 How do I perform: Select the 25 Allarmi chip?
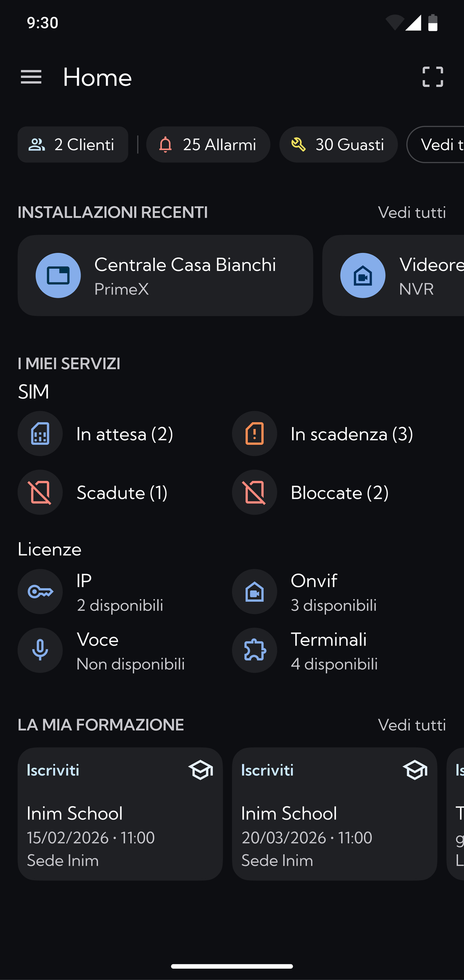click(208, 144)
